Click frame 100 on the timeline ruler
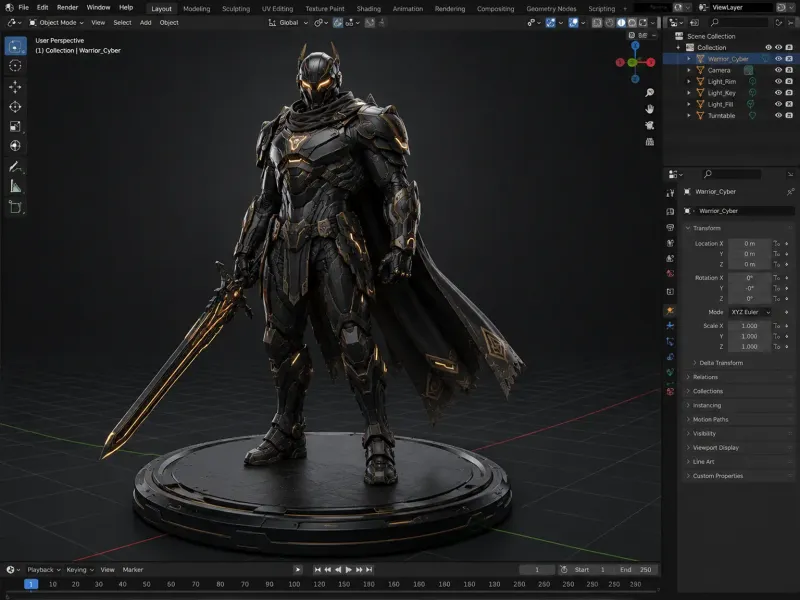800x600 pixels. coord(294,584)
